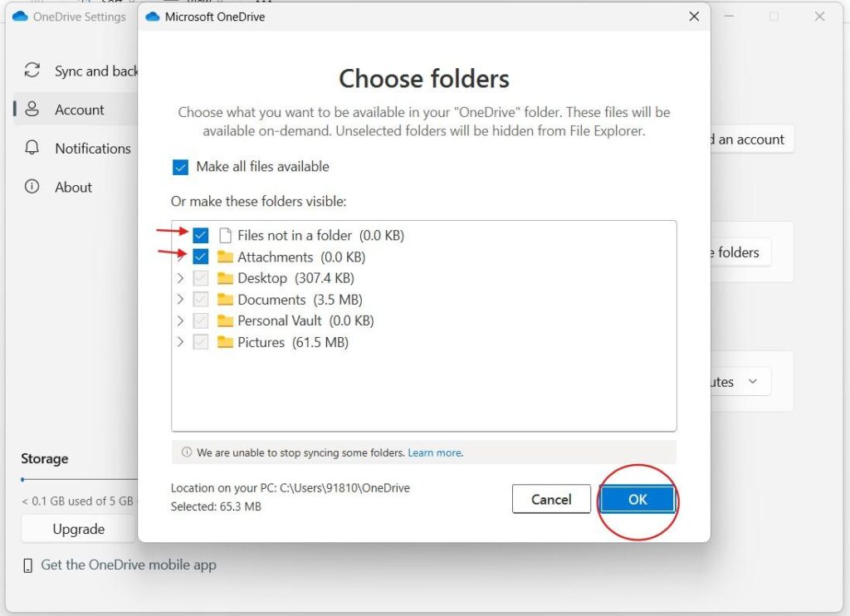Open the Sync and backup tab

[x=76, y=71]
